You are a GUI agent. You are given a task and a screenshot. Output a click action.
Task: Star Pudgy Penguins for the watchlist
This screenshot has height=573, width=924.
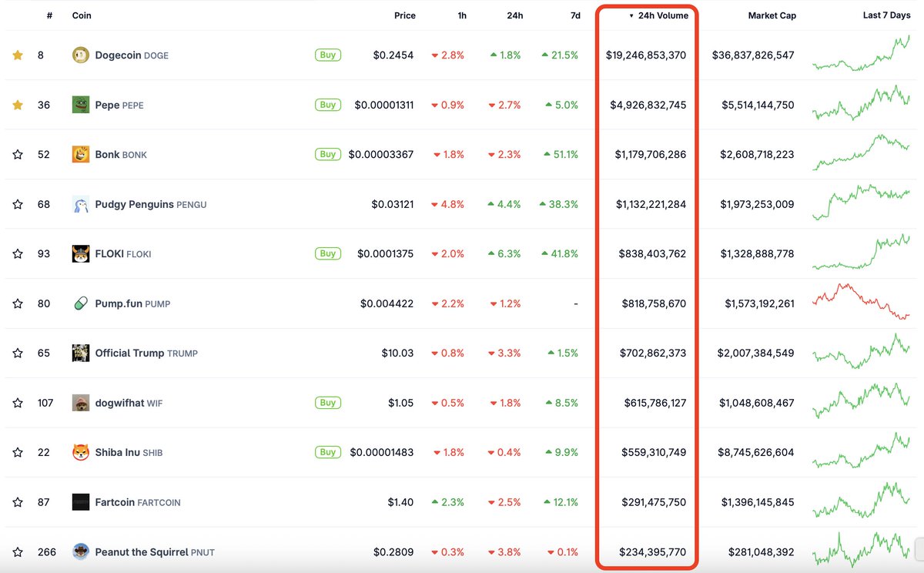coord(18,204)
